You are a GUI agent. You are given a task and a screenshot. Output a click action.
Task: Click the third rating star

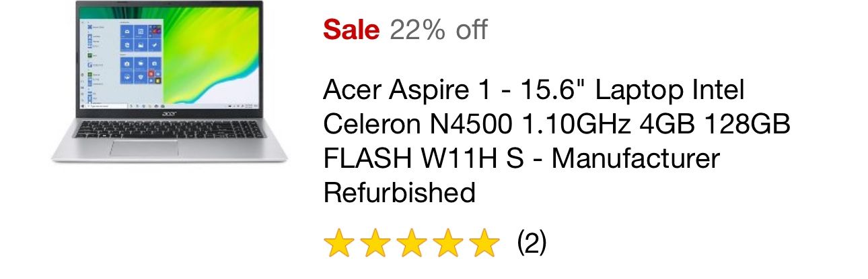[x=411, y=243]
